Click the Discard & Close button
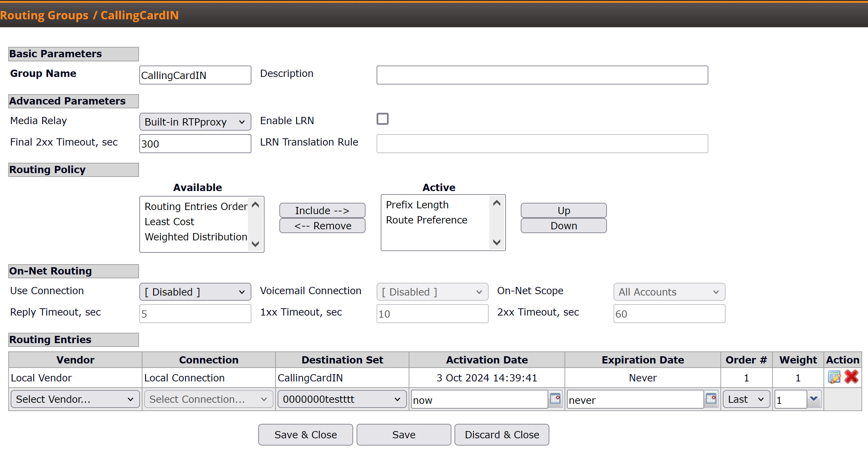Screen dimensions: 868x449 click(x=501, y=435)
